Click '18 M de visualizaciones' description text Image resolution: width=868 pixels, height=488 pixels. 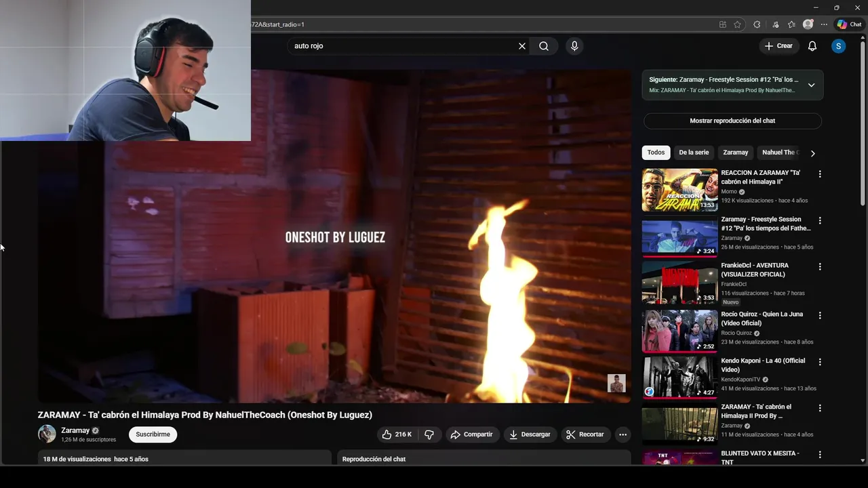pos(77,460)
